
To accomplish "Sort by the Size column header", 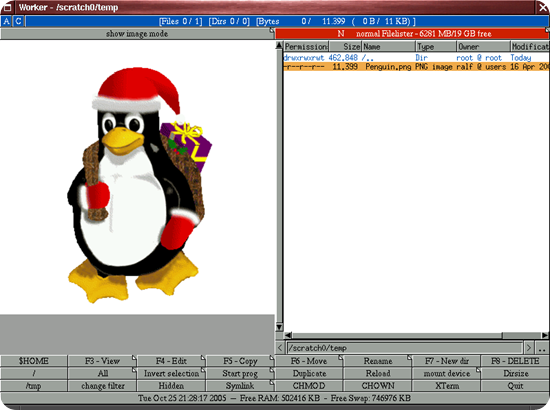I will [345, 46].
